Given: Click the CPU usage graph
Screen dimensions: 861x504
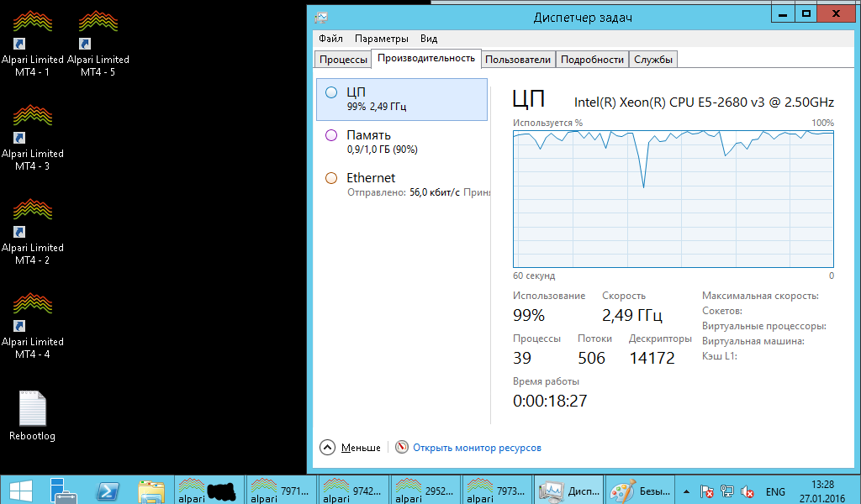Looking at the screenshot, I should click(673, 199).
